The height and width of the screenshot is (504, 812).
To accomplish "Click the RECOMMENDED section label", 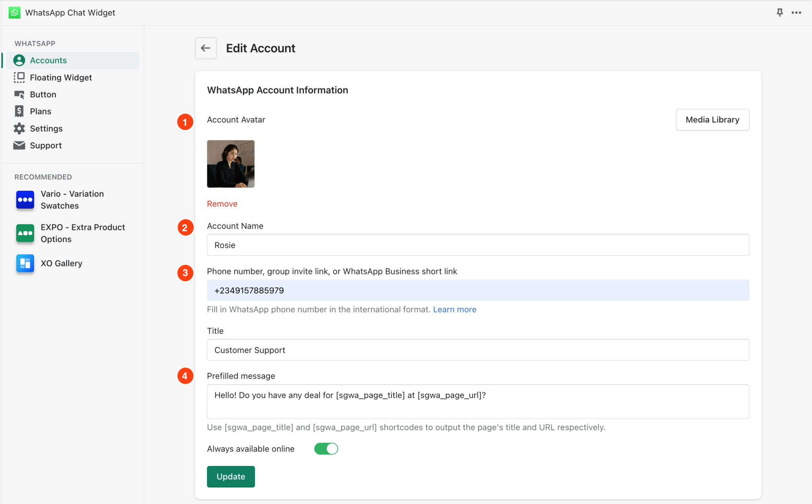I will point(43,177).
